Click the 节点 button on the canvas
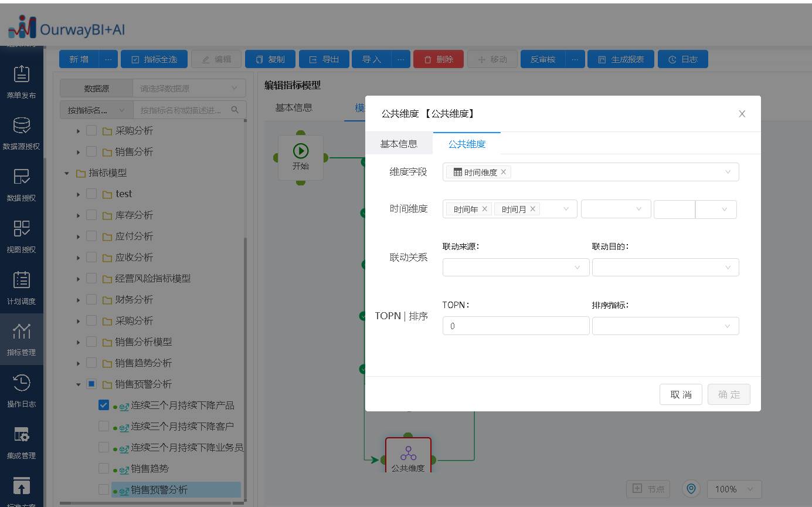This screenshot has height=507, width=812. coord(648,489)
